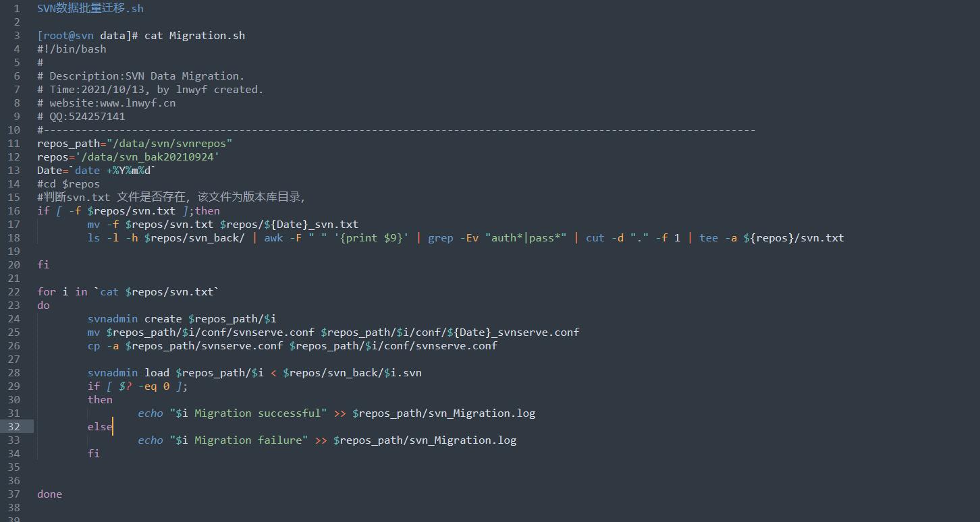This screenshot has height=522, width=980.
Task: Click line number 32 in the gutter
Action: 14,426
